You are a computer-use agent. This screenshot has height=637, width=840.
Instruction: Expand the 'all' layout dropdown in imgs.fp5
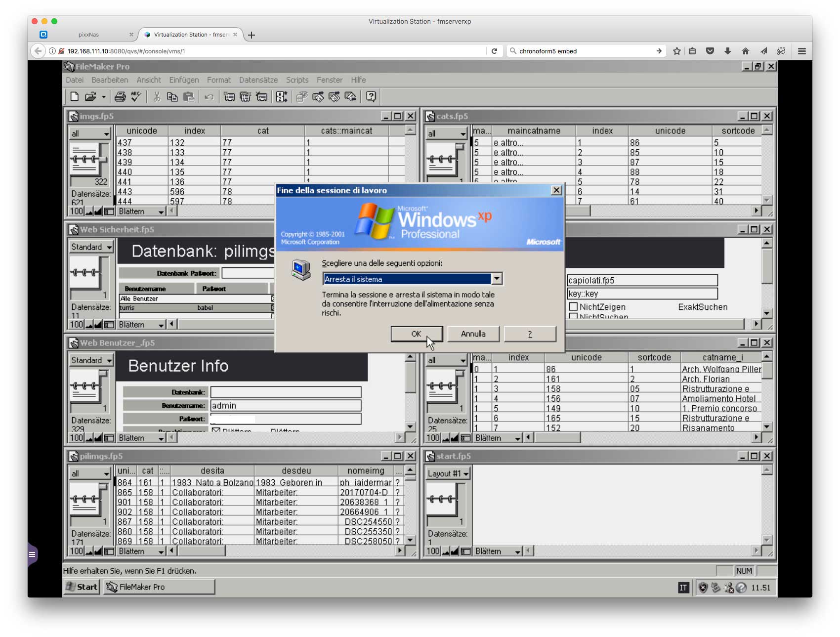90,133
